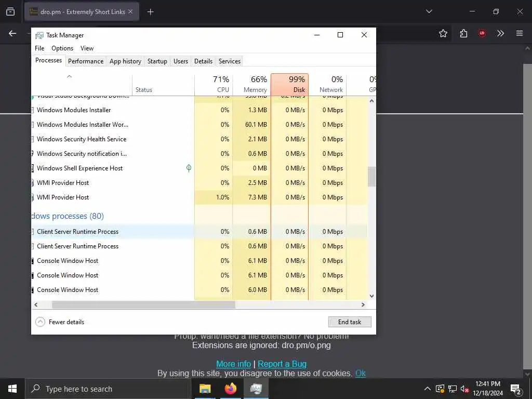This screenshot has height=399, width=532.
Task: Open the Windows Start menu
Action: click(12, 389)
